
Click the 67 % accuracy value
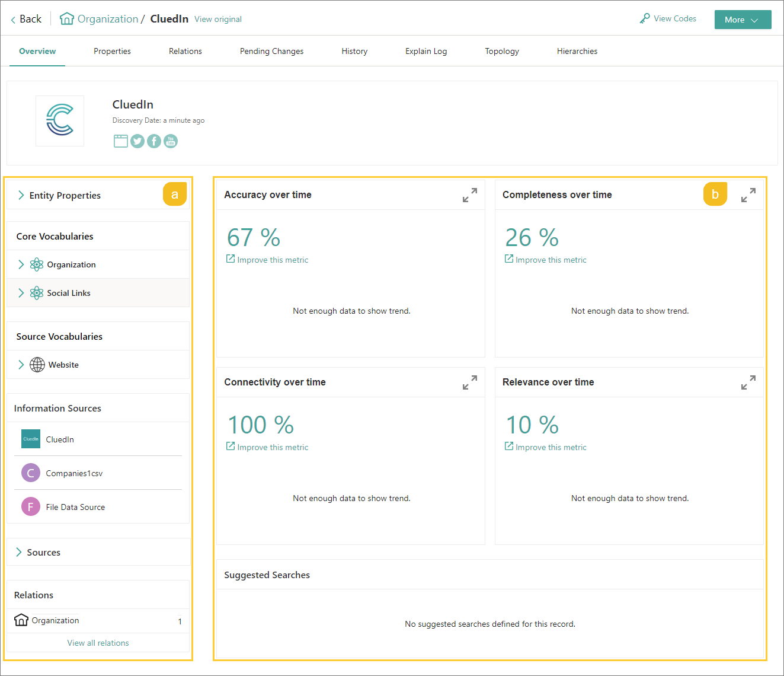pos(254,238)
